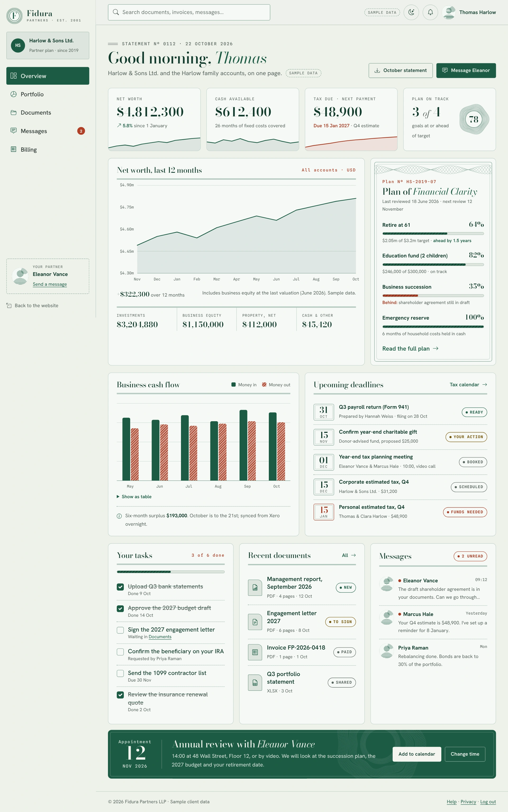Click the Messages speech-bubble icon in sidebar
Screen dimensions: 508x812
click(x=13, y=131)
